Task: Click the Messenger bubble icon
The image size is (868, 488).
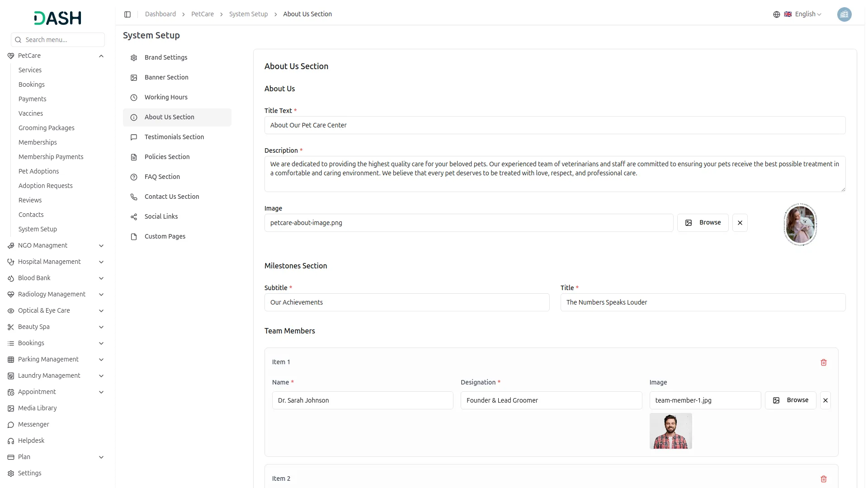Action: (x=11, y=425)
